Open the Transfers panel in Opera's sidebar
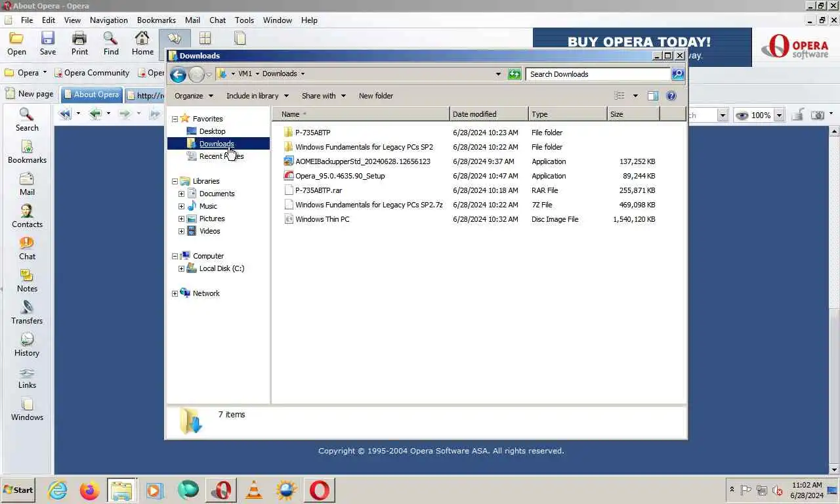This screenshot has height=504, width=840. point(27,312)
